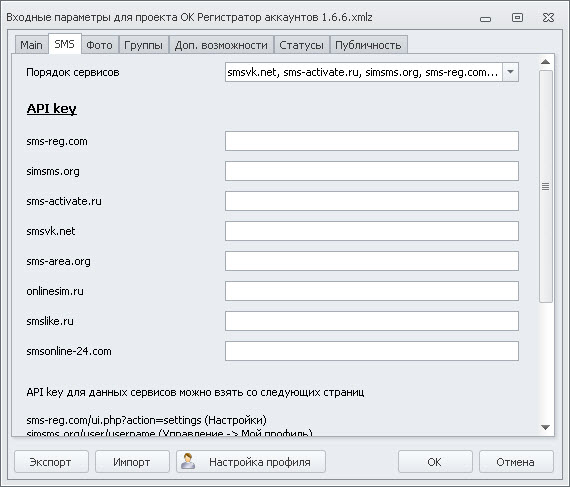
Task: Open profile settings via the user icon
Action: pos(188,461)
